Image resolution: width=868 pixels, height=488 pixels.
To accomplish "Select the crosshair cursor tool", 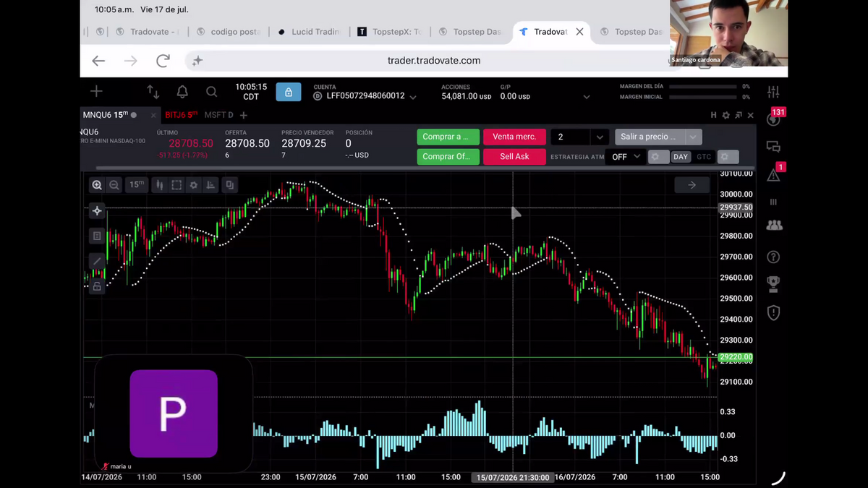I will (x=97, y=211).
